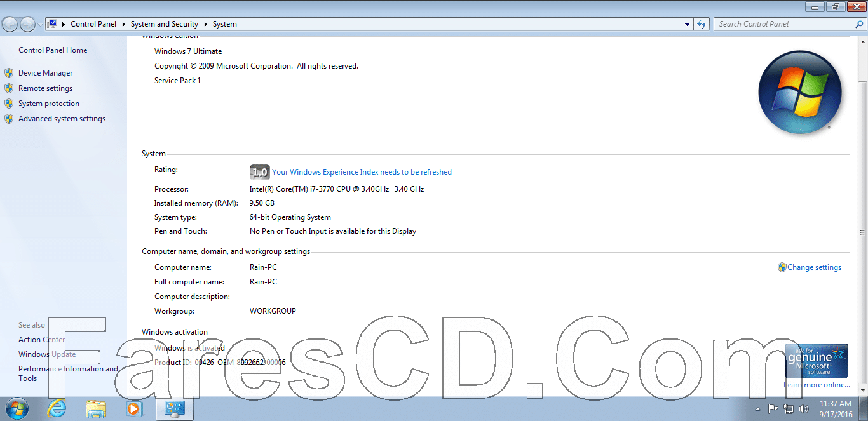Click the 1.0 rating badge icon
Screen dimensions: 868x421
click(x=259, y=172)
